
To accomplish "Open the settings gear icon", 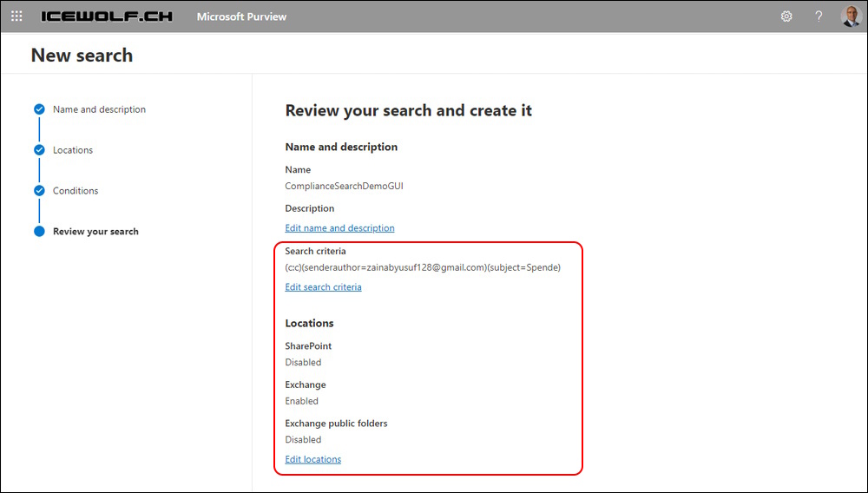I will point(786,16).
